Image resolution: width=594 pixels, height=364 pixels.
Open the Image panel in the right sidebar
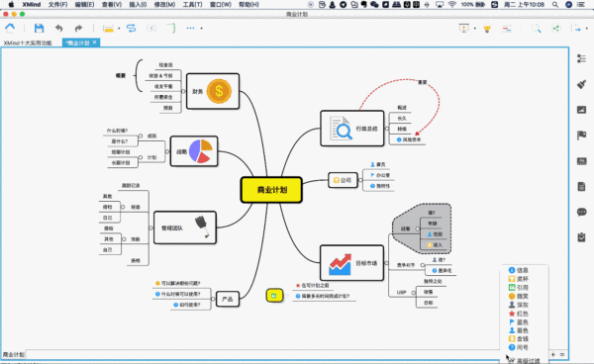[x=581, y=110]
